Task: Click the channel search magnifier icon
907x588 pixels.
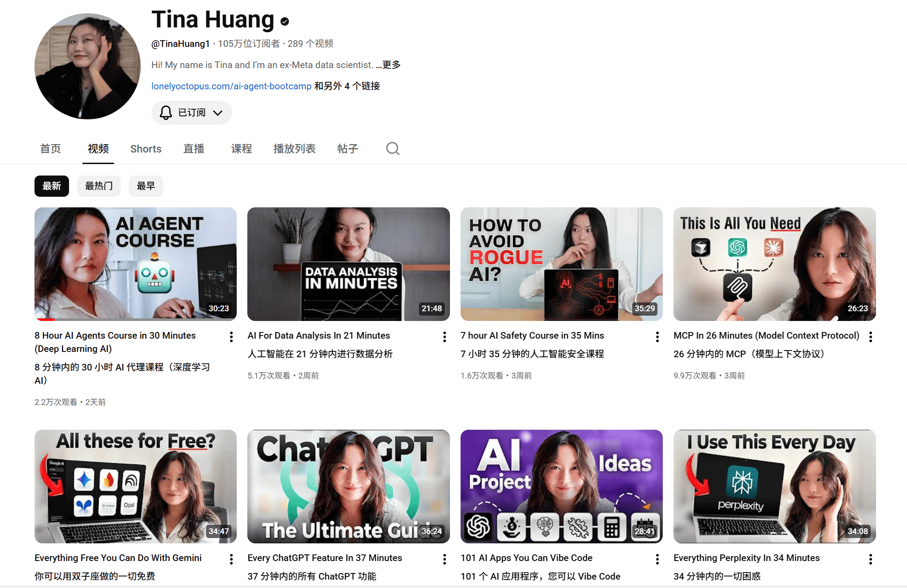Action: pos(392,149)
